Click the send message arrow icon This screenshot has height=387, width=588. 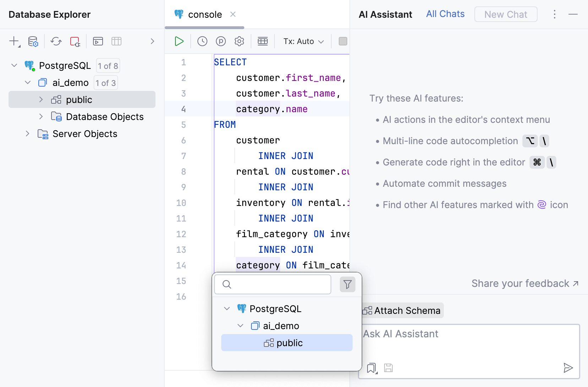(x=568, y=368)
